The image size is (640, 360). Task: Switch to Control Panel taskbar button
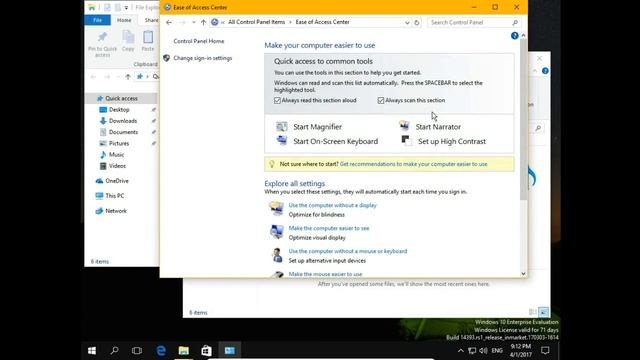pos(229,351)
